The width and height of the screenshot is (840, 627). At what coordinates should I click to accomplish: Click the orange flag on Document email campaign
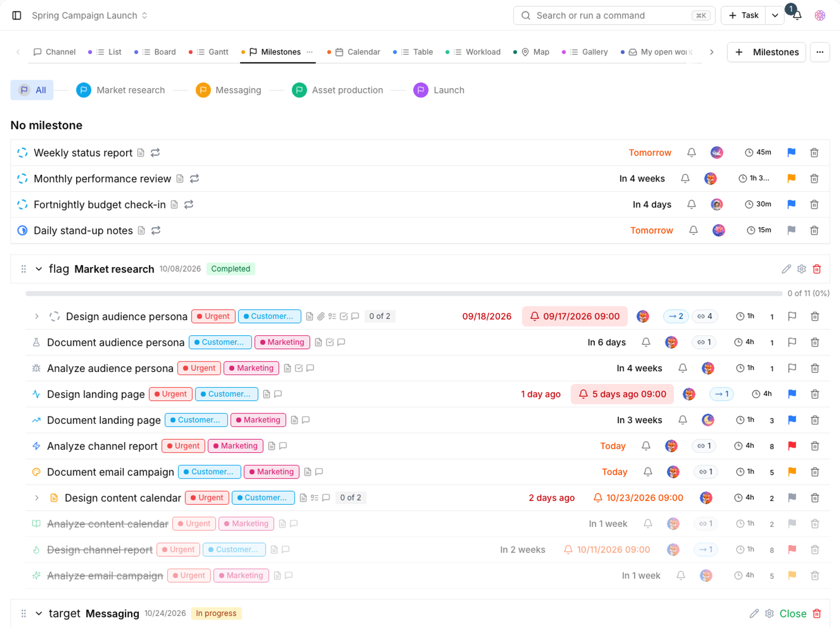tap(792, 472)
